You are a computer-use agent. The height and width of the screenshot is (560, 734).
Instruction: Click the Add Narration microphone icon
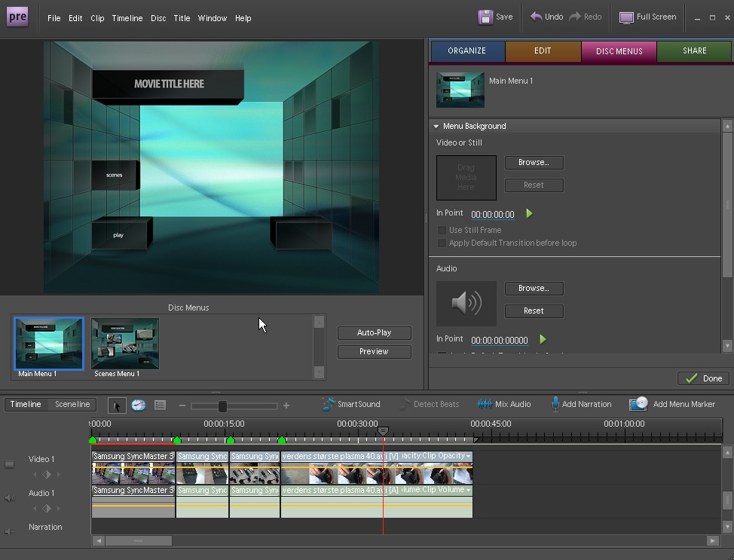pyautogui.click(x=555, y=405)
